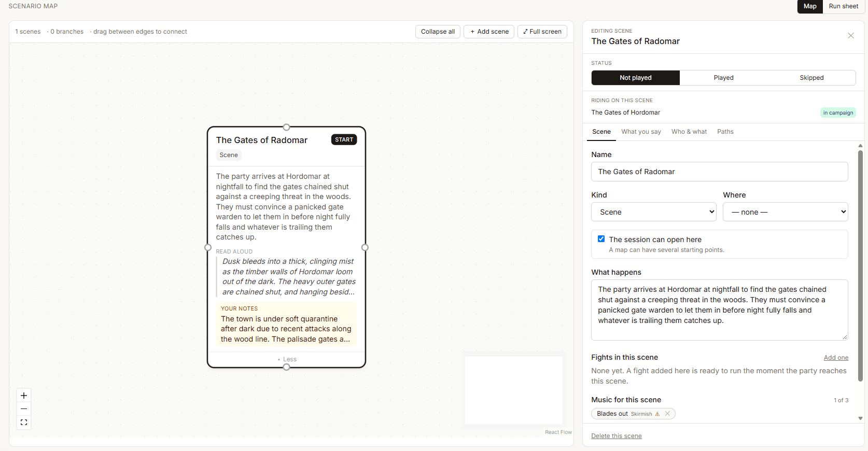Zoom out of the scenario map
Viewport: 868px width, 451px height.
point(24,409)
